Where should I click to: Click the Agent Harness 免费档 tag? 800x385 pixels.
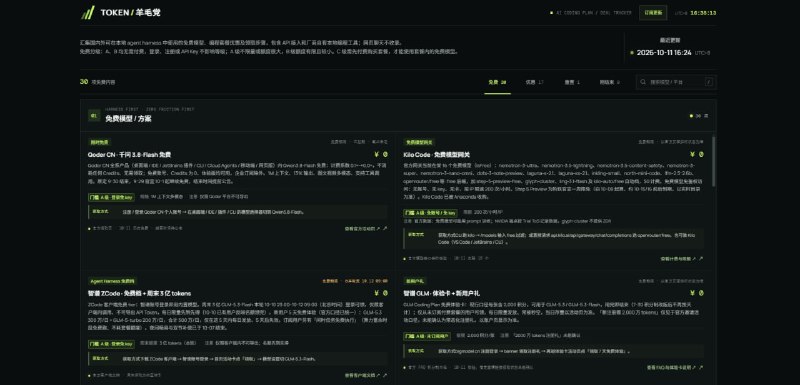coord(112,281)
